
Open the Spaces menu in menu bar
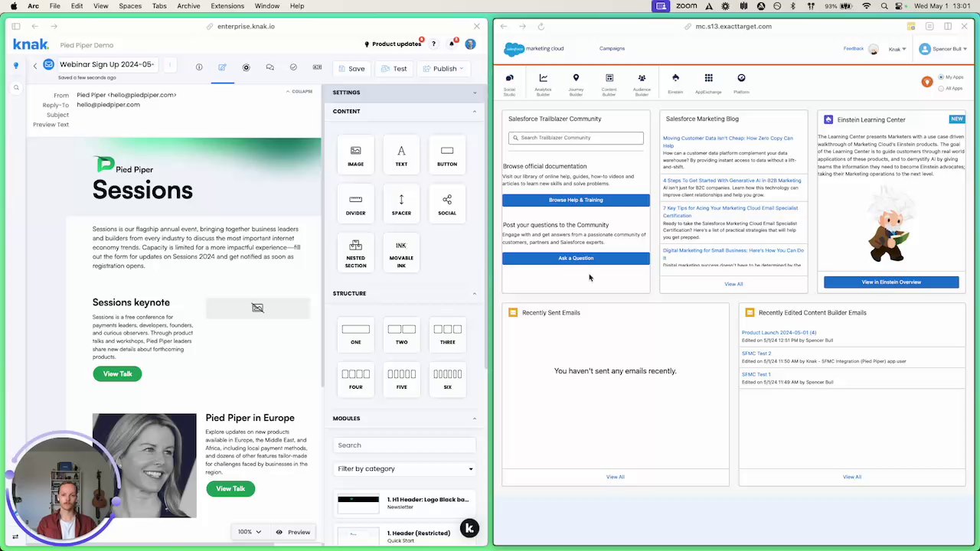click(x=130, y=6)
